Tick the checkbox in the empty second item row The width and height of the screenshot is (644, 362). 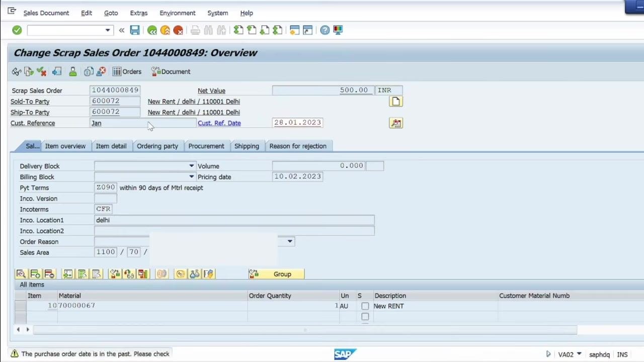(365, 317)
